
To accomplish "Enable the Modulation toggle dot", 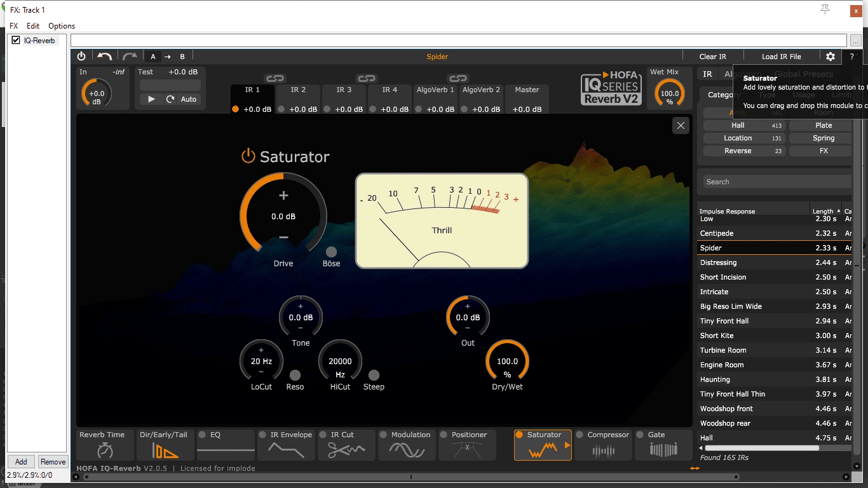I will pyautogui.click(x=383, y=435).
